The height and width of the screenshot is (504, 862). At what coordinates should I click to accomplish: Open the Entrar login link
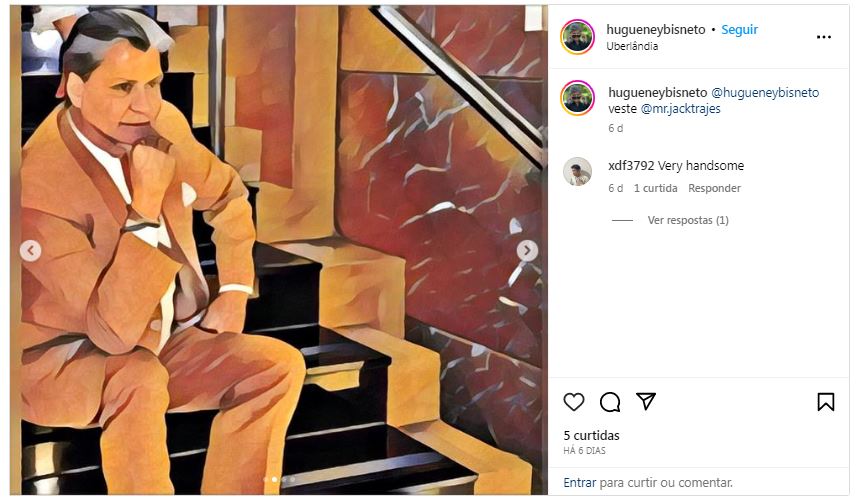click(579, 482)
